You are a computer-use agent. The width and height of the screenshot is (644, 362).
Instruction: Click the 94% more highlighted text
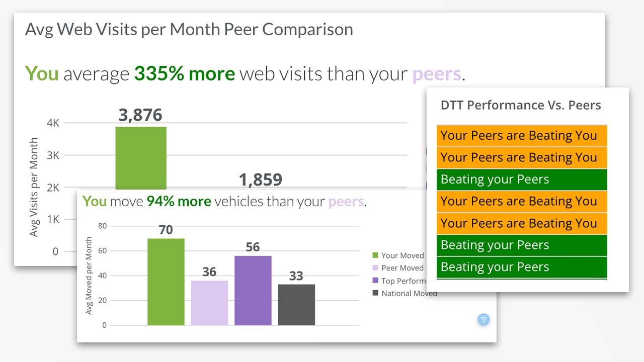click(x=179, y=202)
